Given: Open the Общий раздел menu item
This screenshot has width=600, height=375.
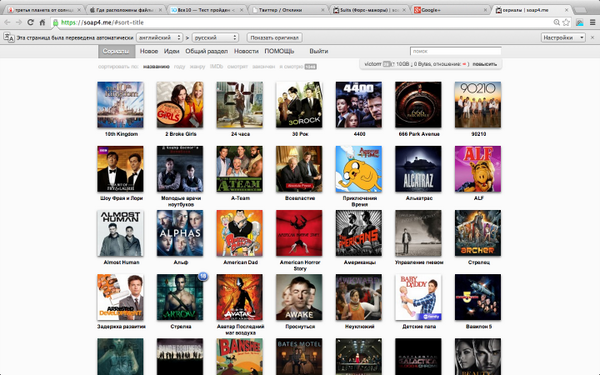Looking at the screenshot, I should (x=207, y=51).
